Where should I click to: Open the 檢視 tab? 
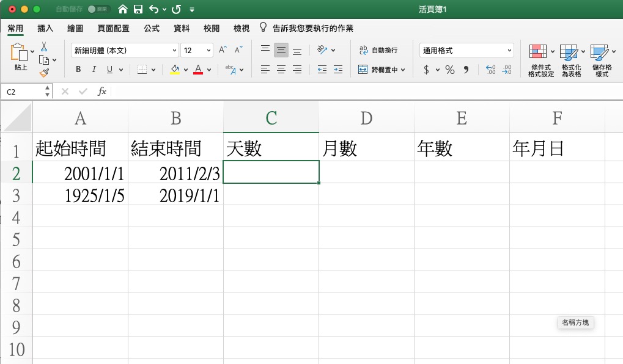tap(241, 28)
